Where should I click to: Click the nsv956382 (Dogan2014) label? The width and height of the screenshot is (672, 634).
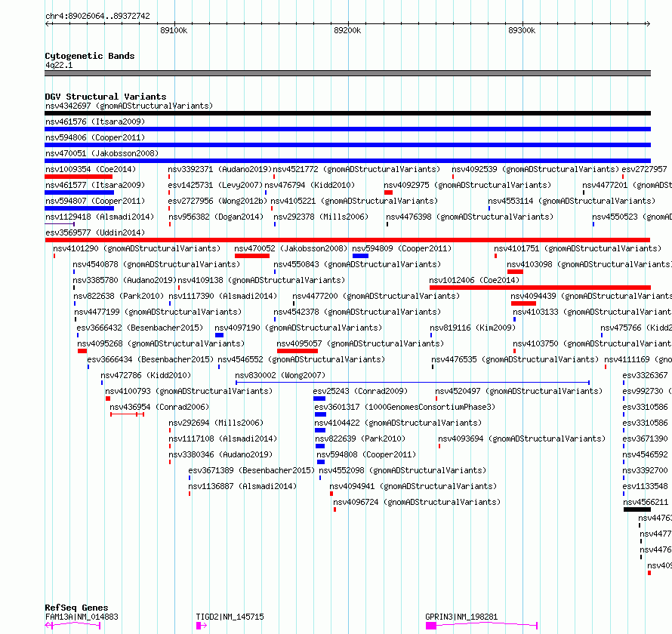pos(216,217)
